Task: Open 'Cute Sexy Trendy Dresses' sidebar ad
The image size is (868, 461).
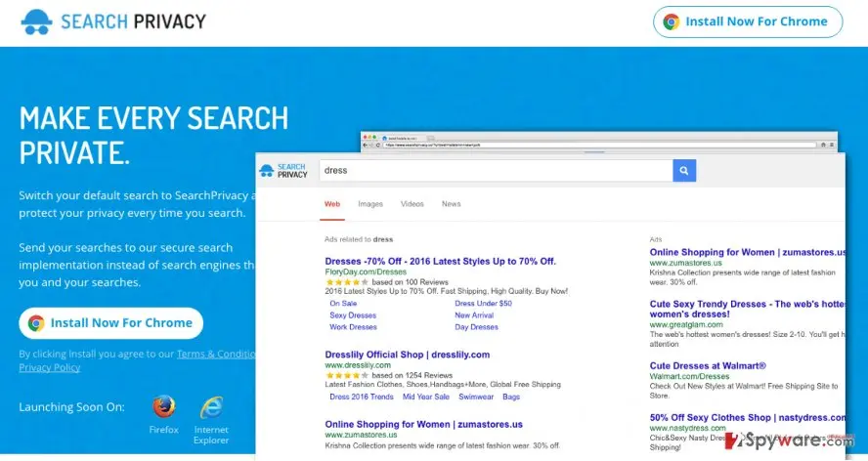Action: pyautogui.click(x=748, y=309)
